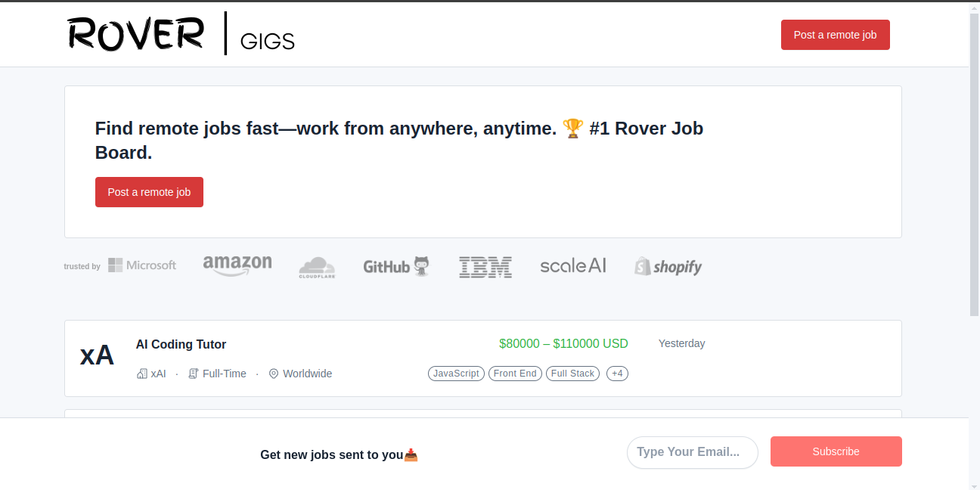Click the Shopify logo
Image resolution: width=980 pixels, height=490 pixels.
[x=668, y=266]
